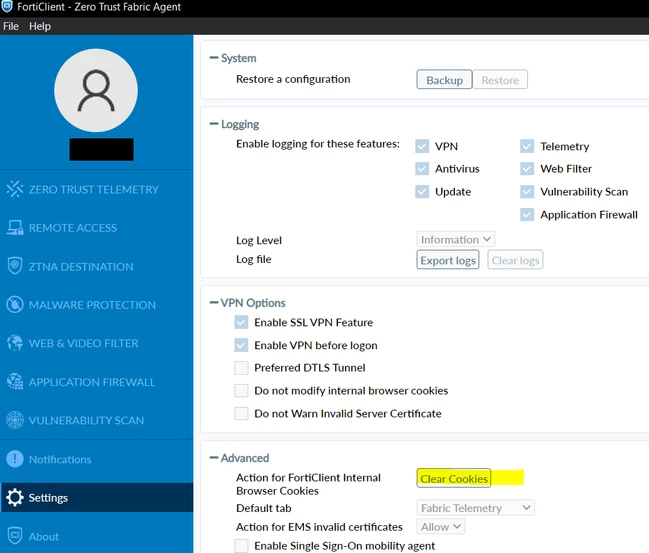Toggle Telemetry logging checkbox
The height and width of the screenshot is (553, 649).
coord(527,146)
